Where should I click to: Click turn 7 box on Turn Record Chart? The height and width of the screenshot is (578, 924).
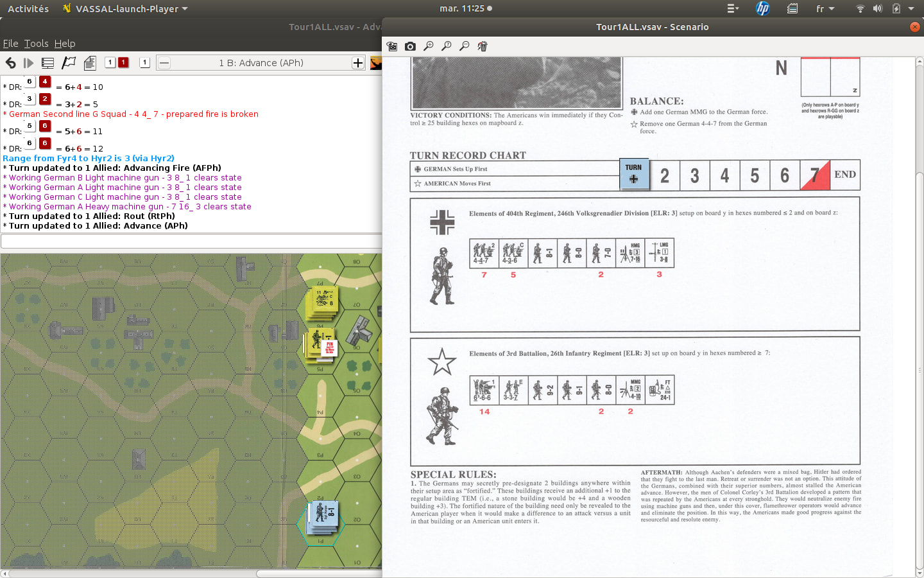(815, 175)
